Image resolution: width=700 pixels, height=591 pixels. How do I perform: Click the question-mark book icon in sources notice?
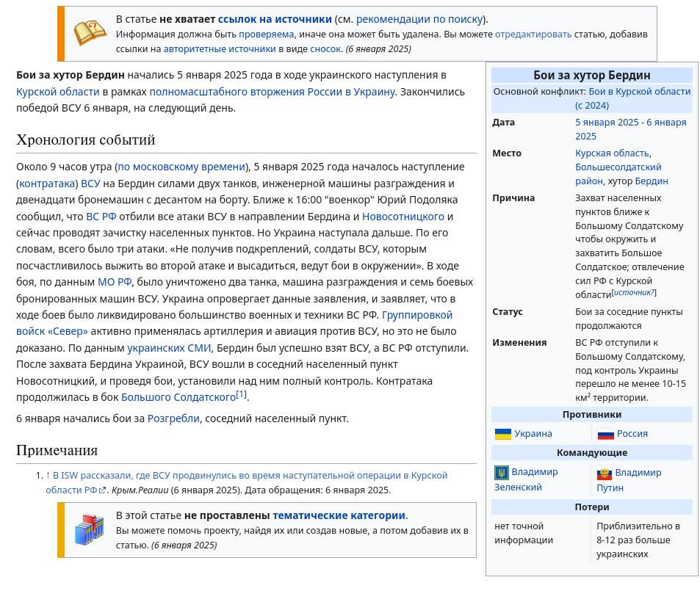(90, 33)
